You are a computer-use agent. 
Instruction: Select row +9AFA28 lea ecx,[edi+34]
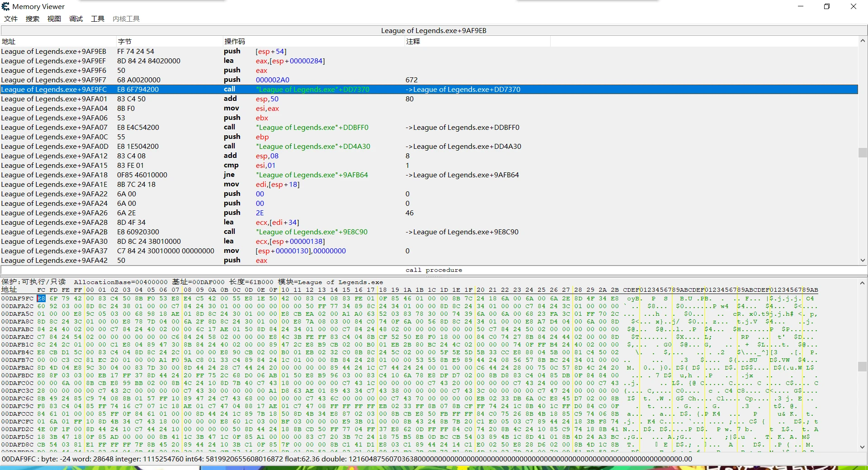429,222
